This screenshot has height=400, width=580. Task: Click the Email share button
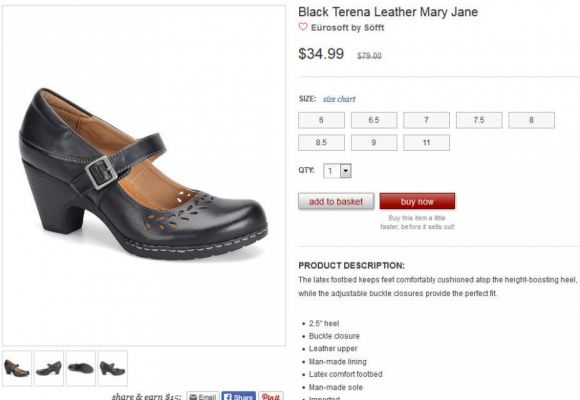pos(203,396)
